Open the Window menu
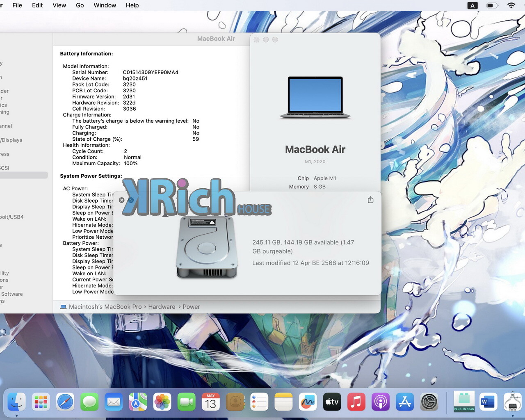Screen dimensions: 525x420 (105, 5)
